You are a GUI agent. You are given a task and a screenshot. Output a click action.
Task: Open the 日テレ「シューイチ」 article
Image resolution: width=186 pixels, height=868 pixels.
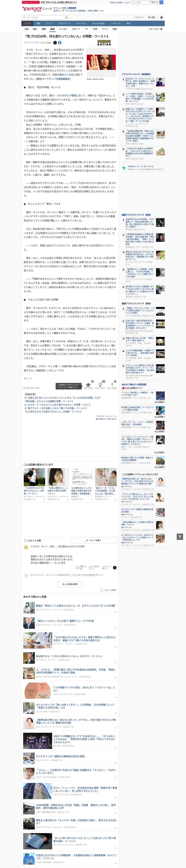coord(85,789)
